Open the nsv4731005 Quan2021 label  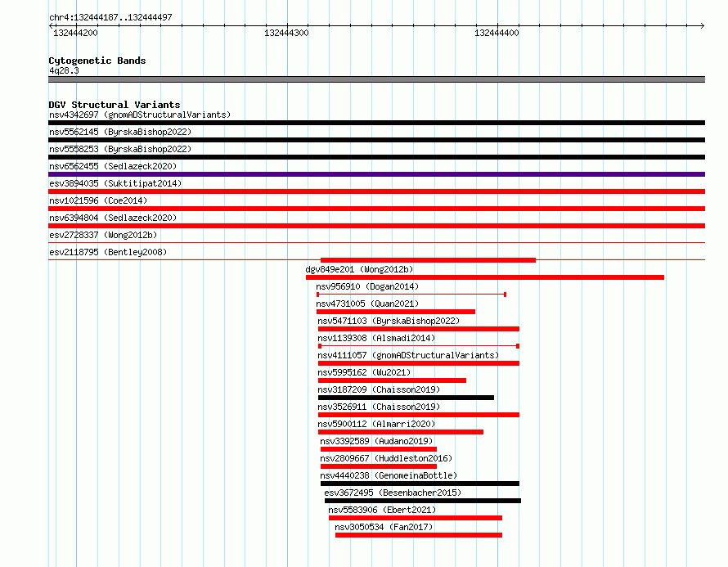point(366,304)
